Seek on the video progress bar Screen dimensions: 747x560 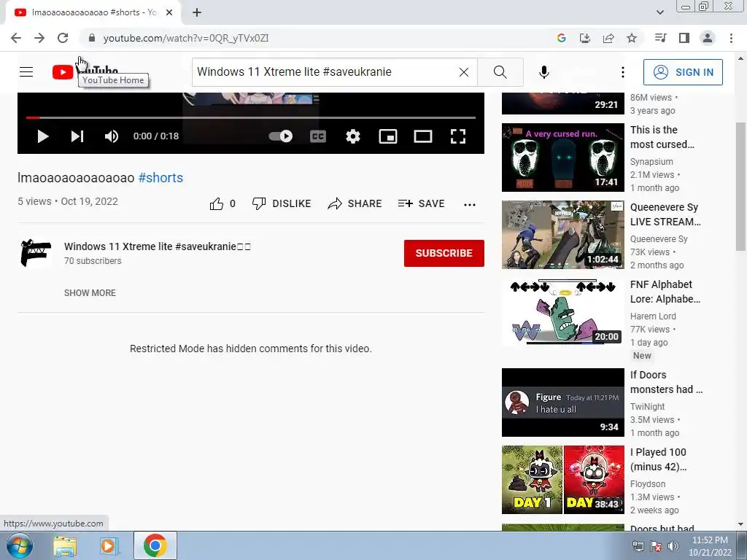(251, 117)
